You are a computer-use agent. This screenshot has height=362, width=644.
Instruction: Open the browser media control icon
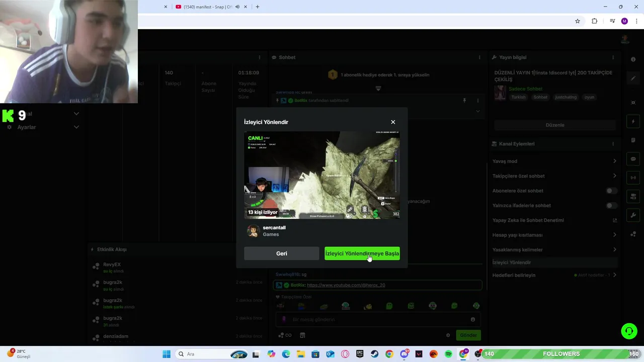[612, 21]
